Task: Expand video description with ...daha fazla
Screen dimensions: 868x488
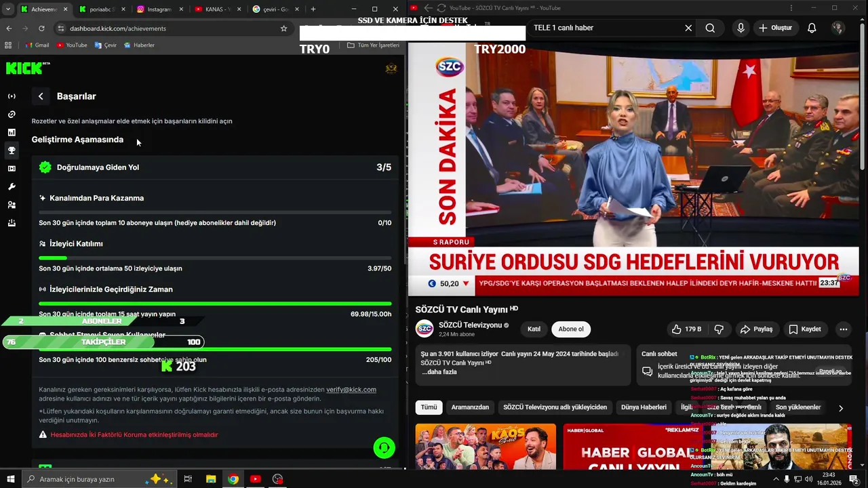Action: point(439,372)
